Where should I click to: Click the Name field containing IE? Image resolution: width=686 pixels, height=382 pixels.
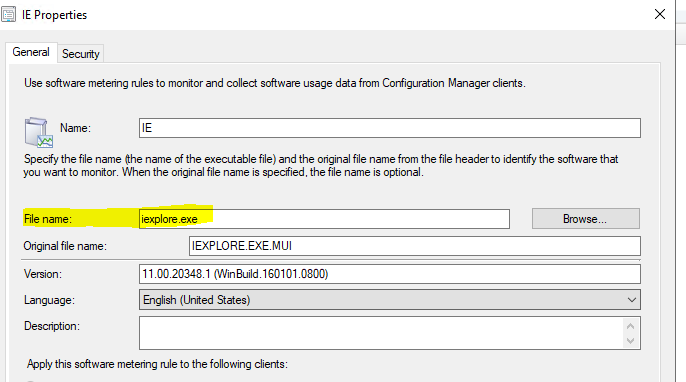[390, 128]
